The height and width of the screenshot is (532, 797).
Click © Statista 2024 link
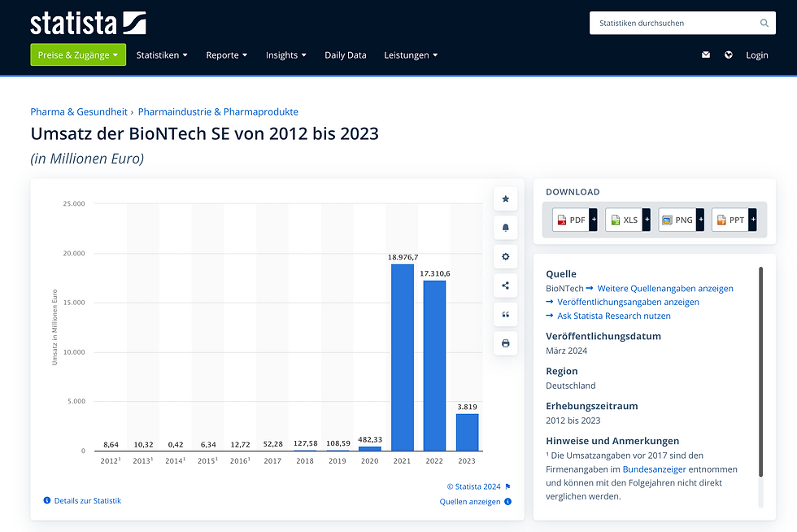click(x=473, y=486)
